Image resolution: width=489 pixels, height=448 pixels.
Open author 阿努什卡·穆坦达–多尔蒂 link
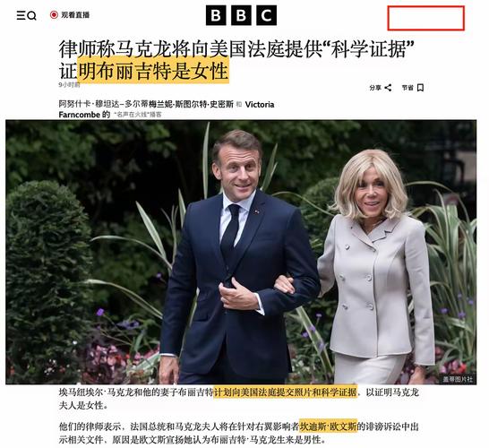pos(100,104)
